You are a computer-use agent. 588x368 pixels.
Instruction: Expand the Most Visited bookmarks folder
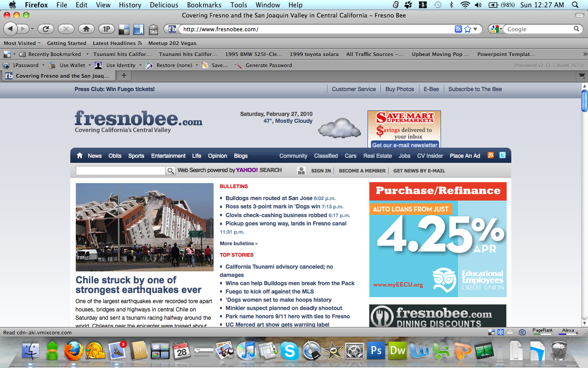pyautogui.click(x=22, y=43)
